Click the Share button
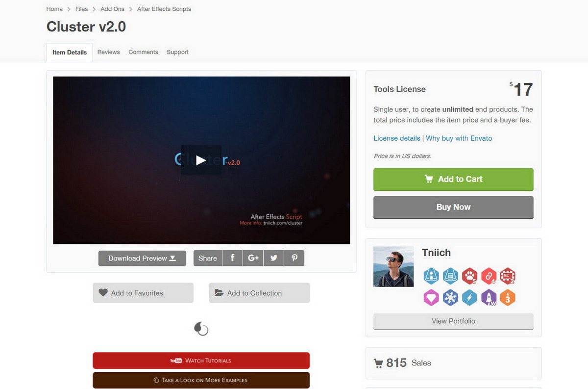This screenshot has height=389, width=588. [x=208, y=258]
